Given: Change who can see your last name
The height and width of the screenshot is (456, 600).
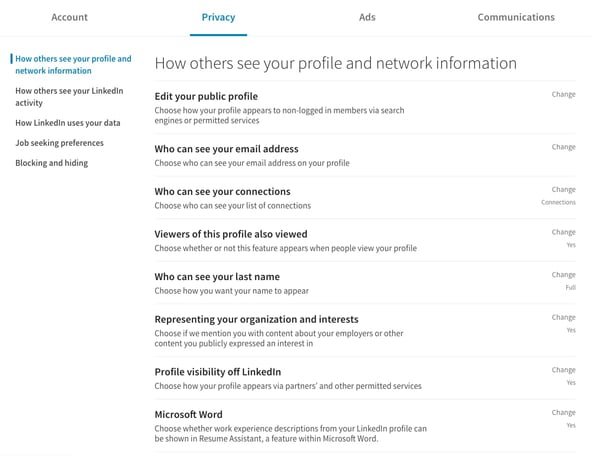Looking at the screenshot, I should (563, 275).
